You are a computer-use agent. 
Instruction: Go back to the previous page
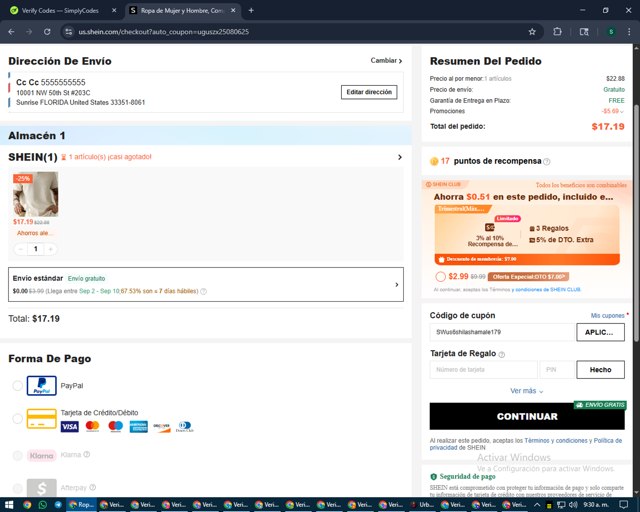[x=11, y=32]
